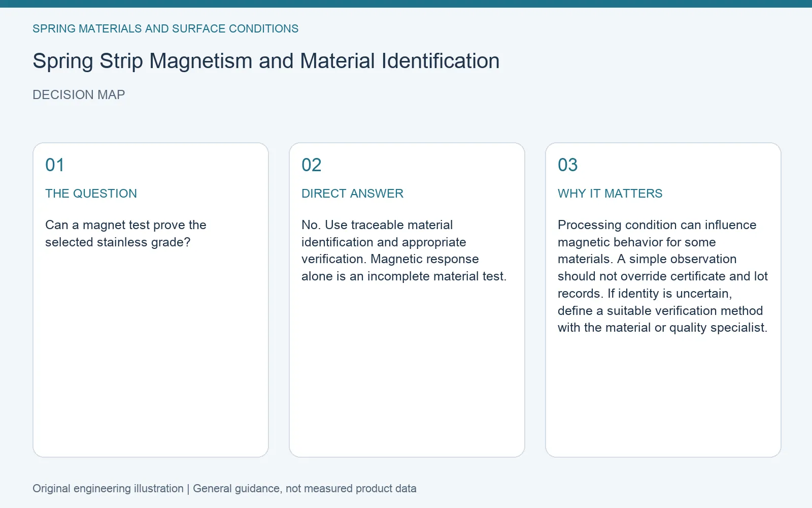Select the paragraph starting 'No. Use traceable material'
The image size is (812, 508).
coord(404,250)
